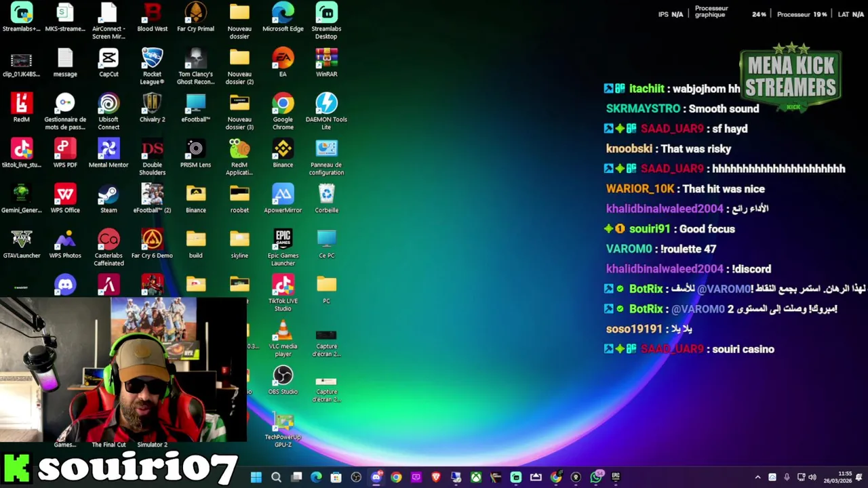The image size is (868, 488).
Task: Open the Windows Start menu
Action: click(x=256, y=477)
